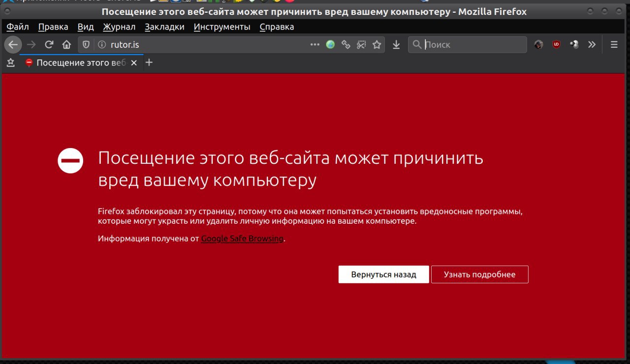Click the dark round extension icon
This screenshot has width=630, height=364.
pyautogui.click(x=539, y=45)
